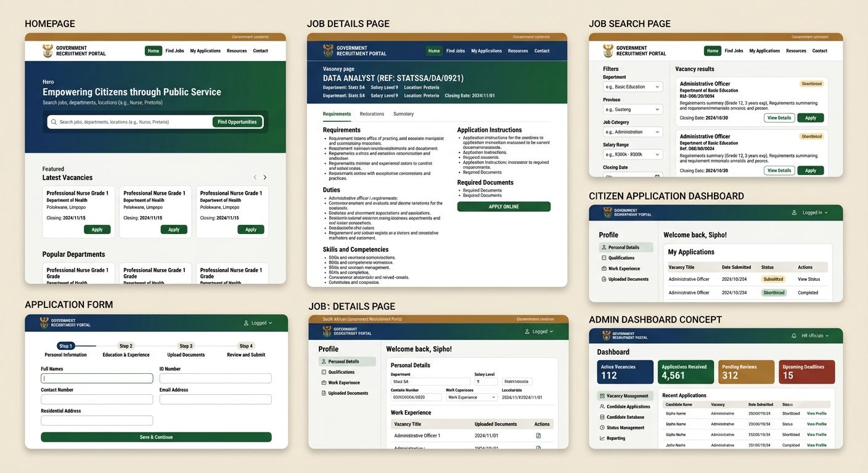The height and width of the screenshot is (473, 868).
Task: Click the crest logo in Citizen Application Dashboard header
Action: [608, 212]
